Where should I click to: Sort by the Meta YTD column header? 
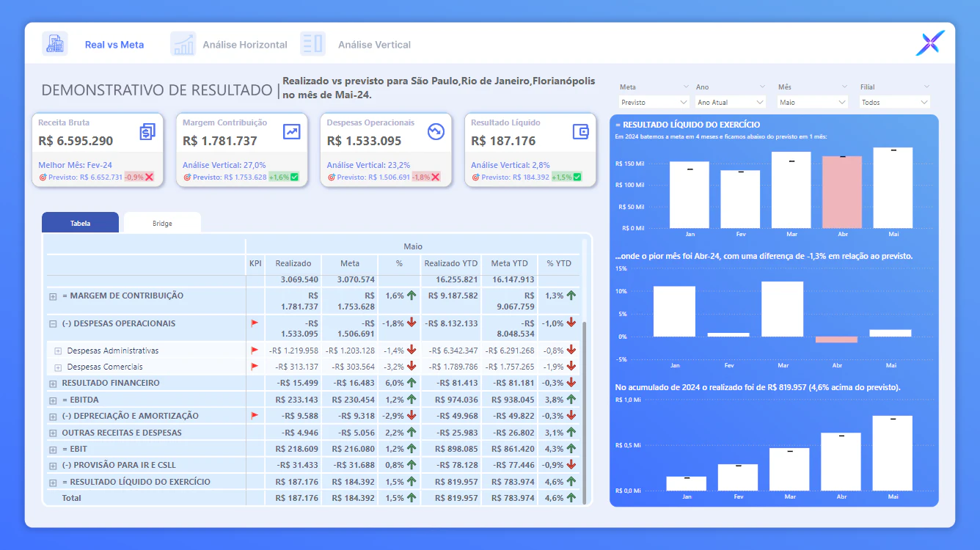(x=510, y=263)
